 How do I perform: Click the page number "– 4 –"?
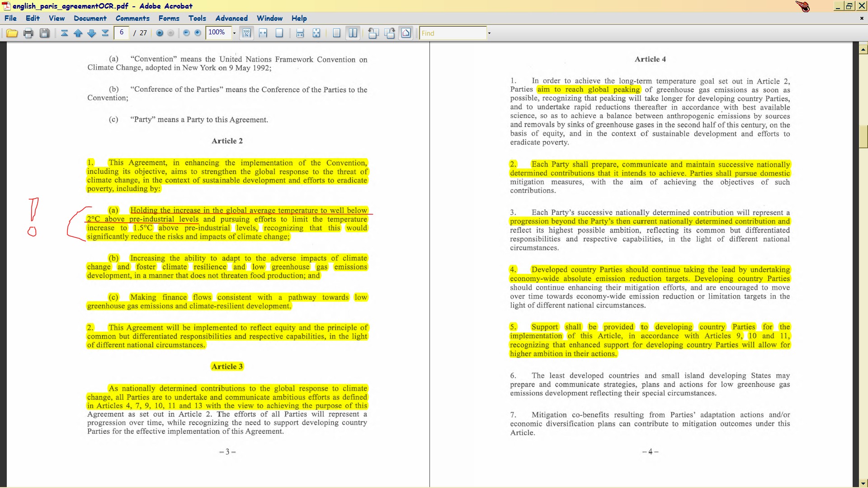650,452
